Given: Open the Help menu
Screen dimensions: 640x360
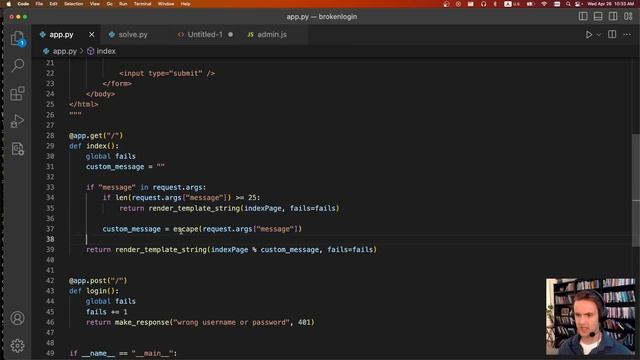Looking at the screenshot, I should 186,4.
